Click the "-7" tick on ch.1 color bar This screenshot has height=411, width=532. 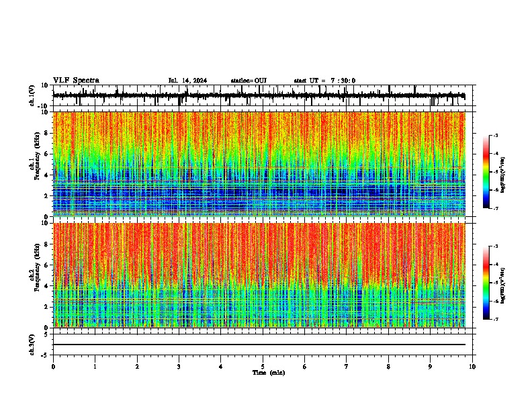pyautogui.click(x=495, y=208)
